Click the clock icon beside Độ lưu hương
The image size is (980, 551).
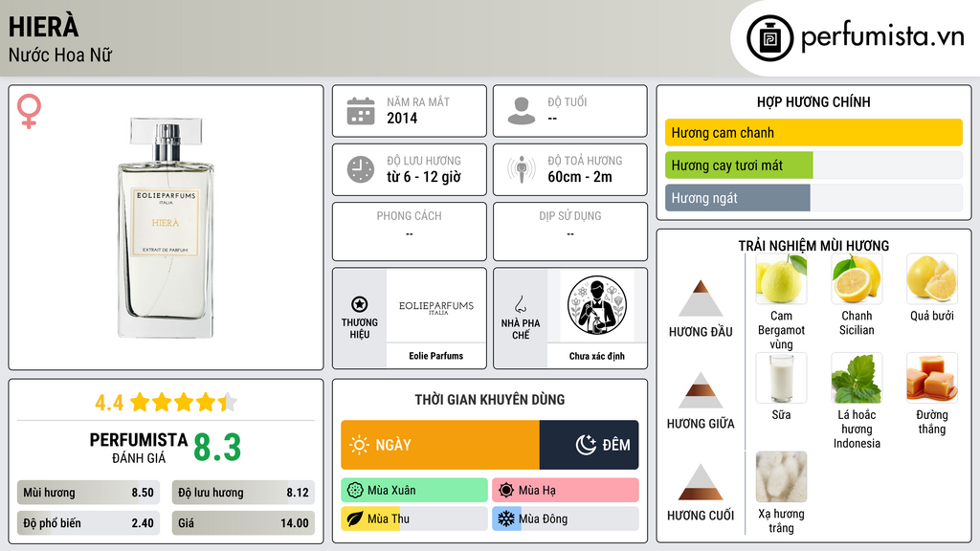361,169
